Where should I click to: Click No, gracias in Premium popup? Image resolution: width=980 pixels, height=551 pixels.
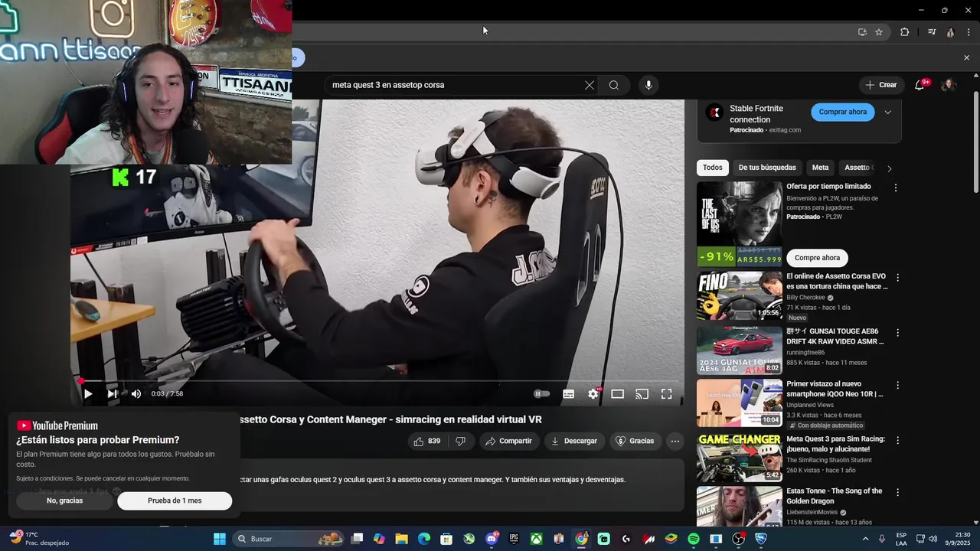pyautogui.click(x=64, y=501)
